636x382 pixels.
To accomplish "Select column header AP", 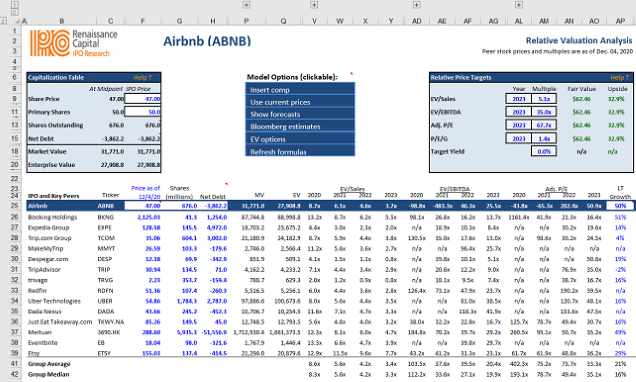I will pos(620,21).
